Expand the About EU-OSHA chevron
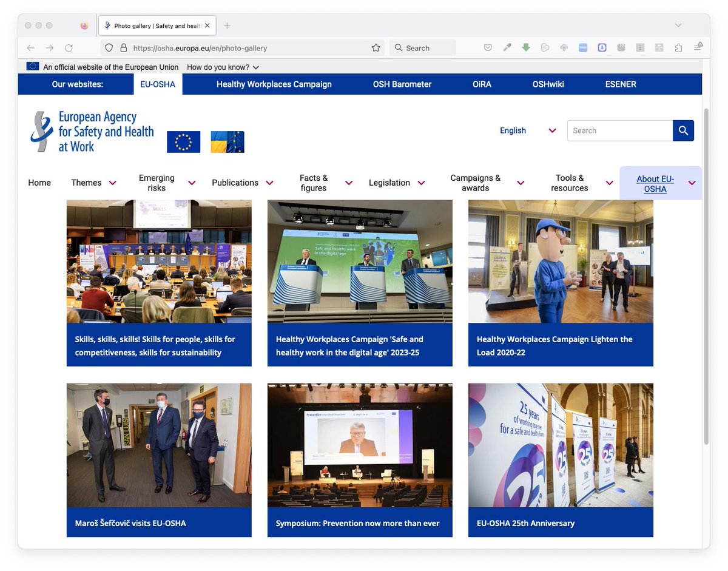Image resolution: width=728 pixels, height=571 pixels. point(692,183)
